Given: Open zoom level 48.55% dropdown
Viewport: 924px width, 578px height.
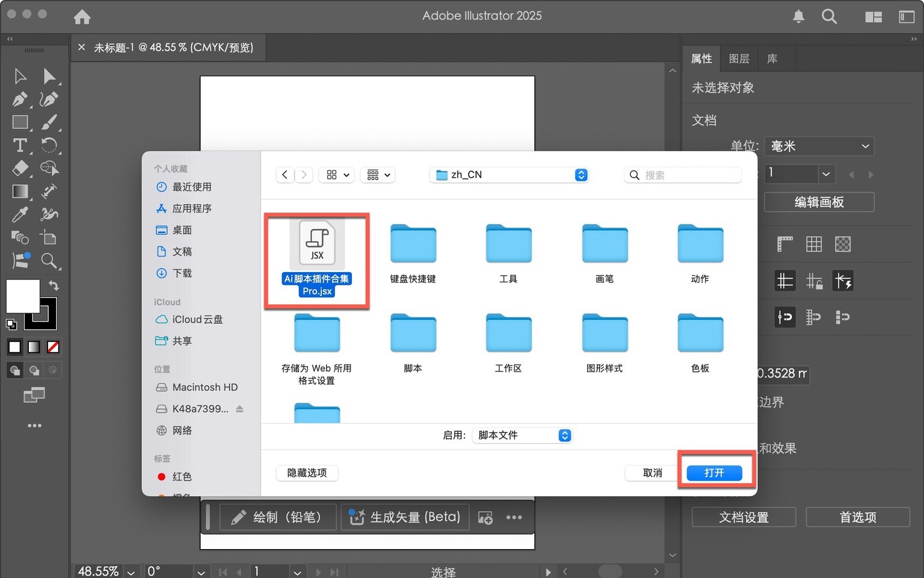Looking at the screenshot, I should coord(131,571).
